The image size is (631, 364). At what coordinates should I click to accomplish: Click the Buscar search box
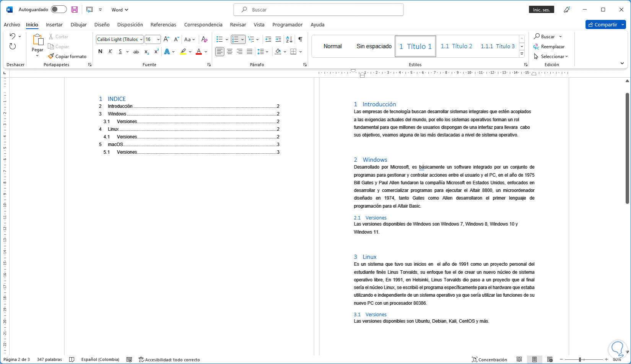click(319, 10)
